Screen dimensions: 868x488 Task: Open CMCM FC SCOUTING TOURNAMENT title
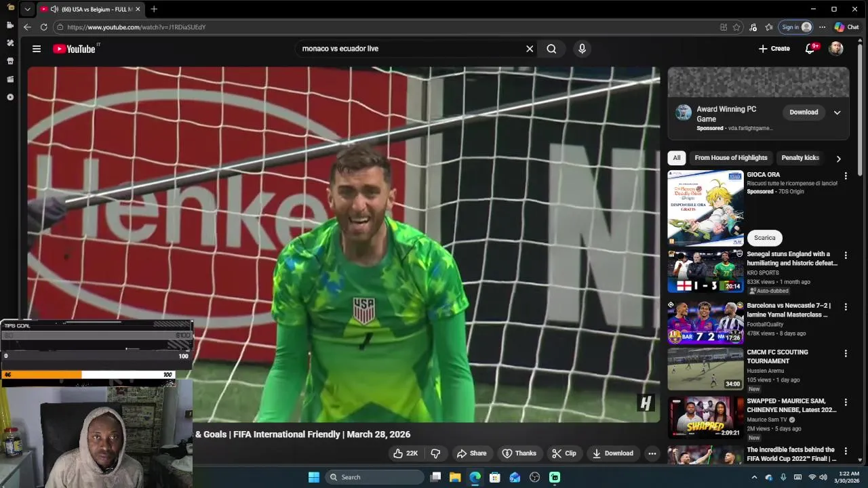coord(777,357)
